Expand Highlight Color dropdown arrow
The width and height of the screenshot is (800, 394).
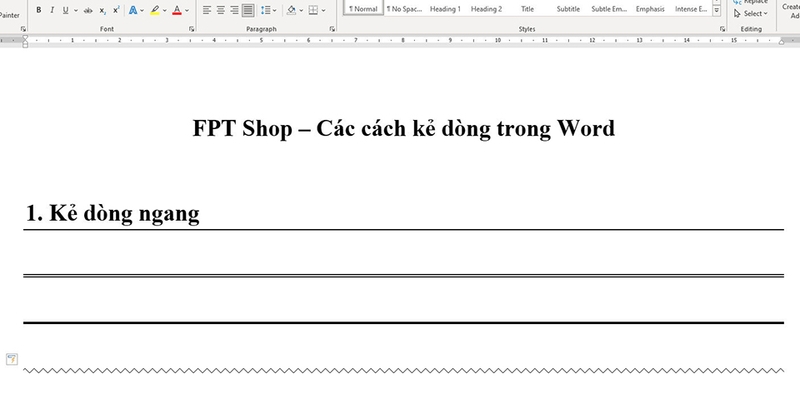(164, 10)
